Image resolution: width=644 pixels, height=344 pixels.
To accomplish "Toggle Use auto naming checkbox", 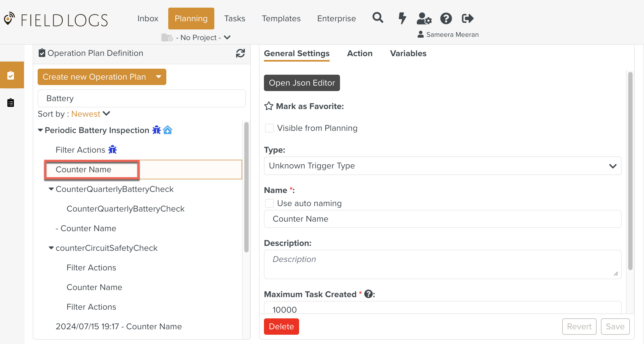I will [x=269, y=203].
